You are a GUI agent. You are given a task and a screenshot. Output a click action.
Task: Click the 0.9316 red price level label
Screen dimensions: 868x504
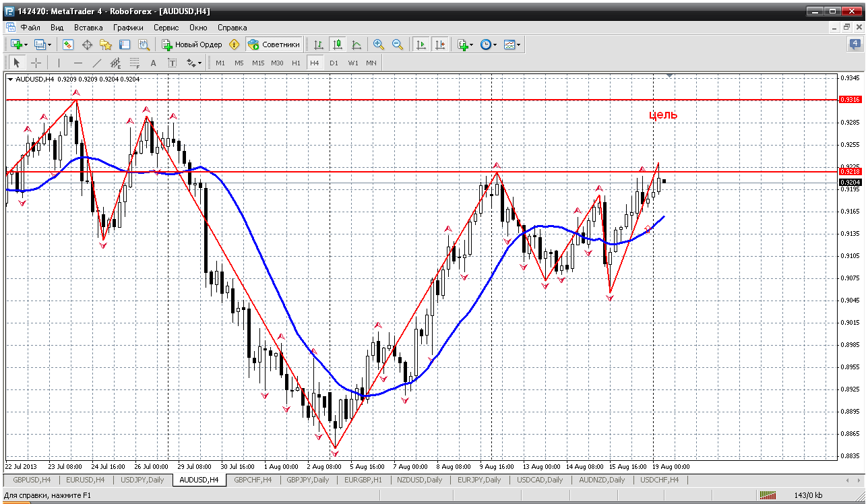tap(850, 100)
